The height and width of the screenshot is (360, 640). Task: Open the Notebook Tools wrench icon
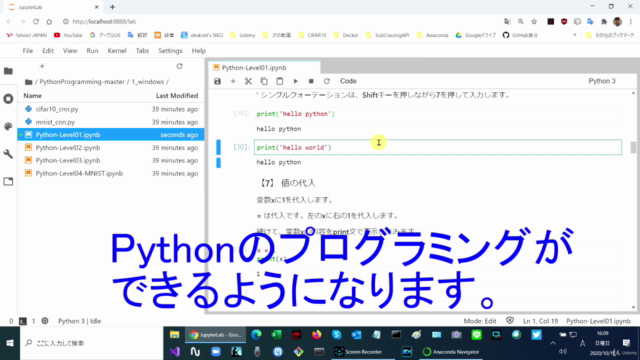coord(8,154)
